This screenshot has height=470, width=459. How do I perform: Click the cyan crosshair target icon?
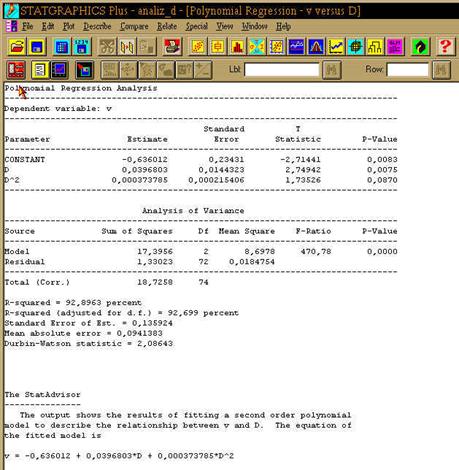355,47
